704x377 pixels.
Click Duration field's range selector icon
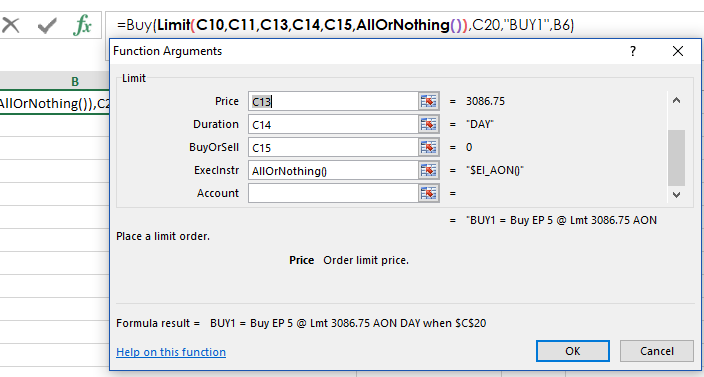click(429, 124)
